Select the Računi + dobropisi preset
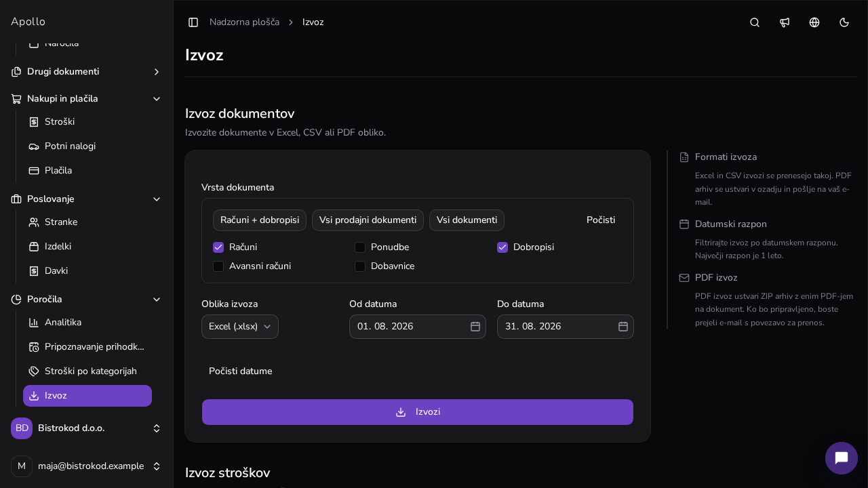The height and width of the screenshot is (488, 868). (x=260, y=220)
